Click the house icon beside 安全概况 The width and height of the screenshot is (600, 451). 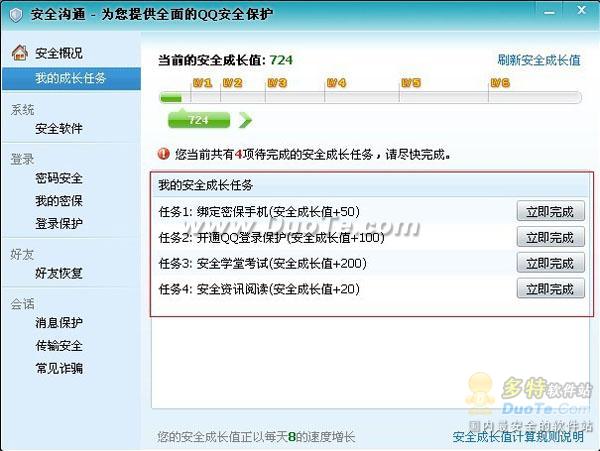20,52
